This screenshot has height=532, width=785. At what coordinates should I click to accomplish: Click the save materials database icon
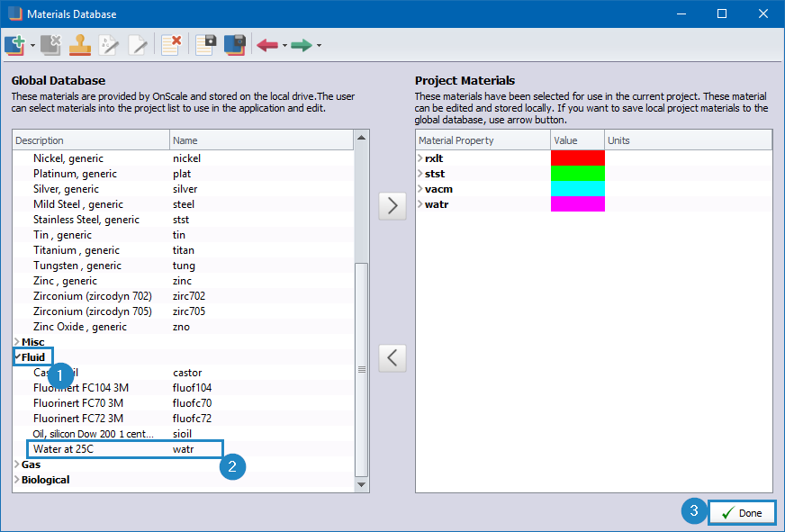coord(235,45)
